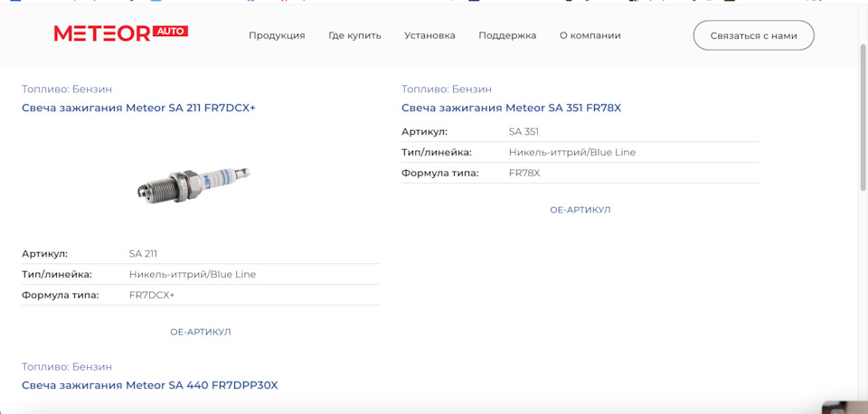Click Топливо: Бензин above SA 440 title
This screenshot has width=868, height=414.
tap(67, 367)
